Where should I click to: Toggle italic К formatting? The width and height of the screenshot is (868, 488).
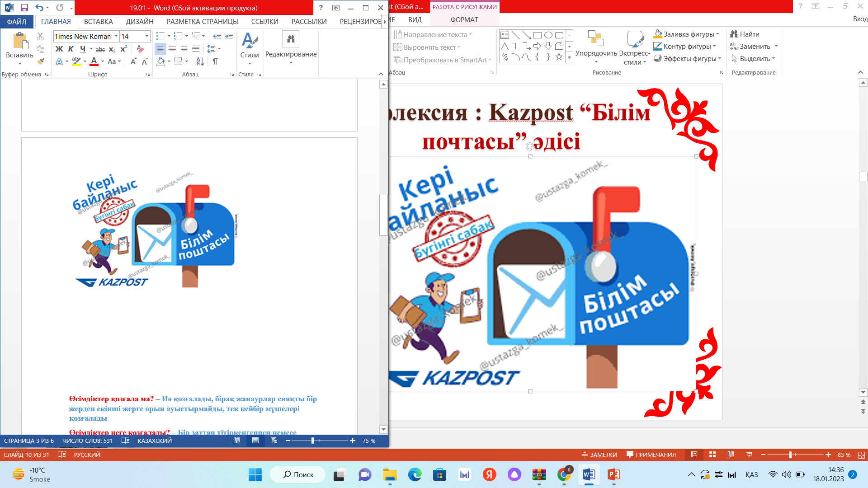[71, 49]
